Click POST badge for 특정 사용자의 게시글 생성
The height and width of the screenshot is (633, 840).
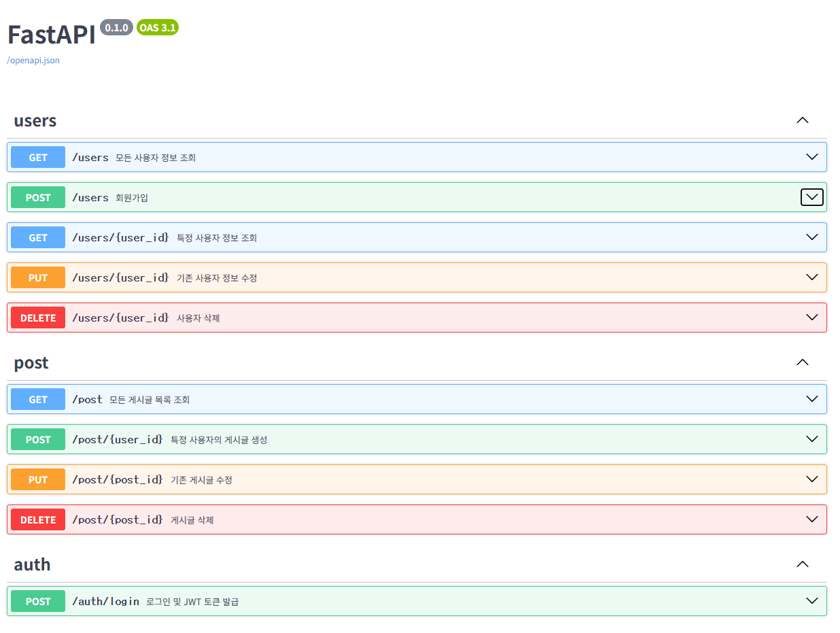(x=38, y=439)
